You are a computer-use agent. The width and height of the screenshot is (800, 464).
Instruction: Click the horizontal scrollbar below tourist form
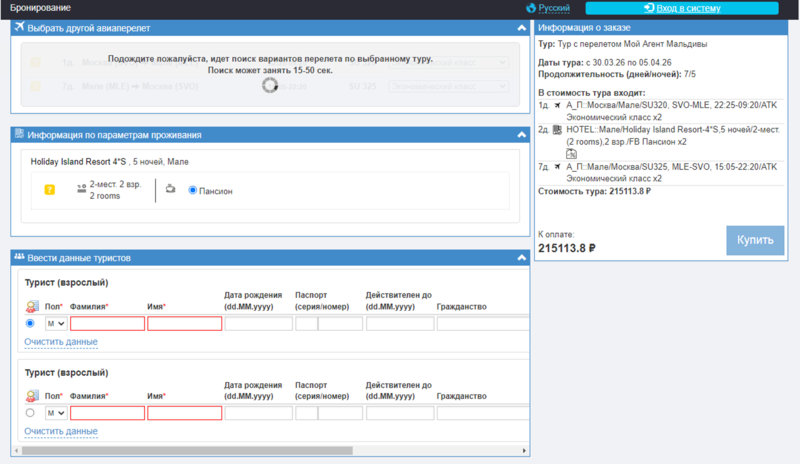(x=190, y=450)
